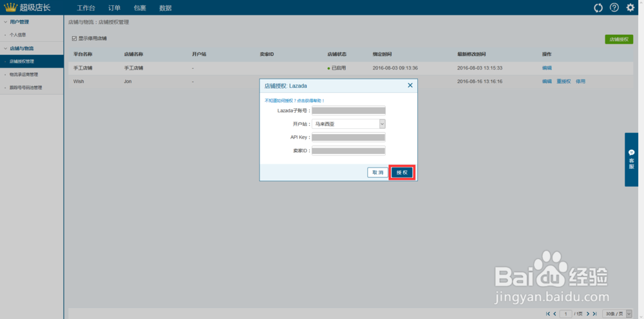This screenshot has height=319, width=644.
Task: Click the Jon shop name cell
Action: [x=128, y=81]
